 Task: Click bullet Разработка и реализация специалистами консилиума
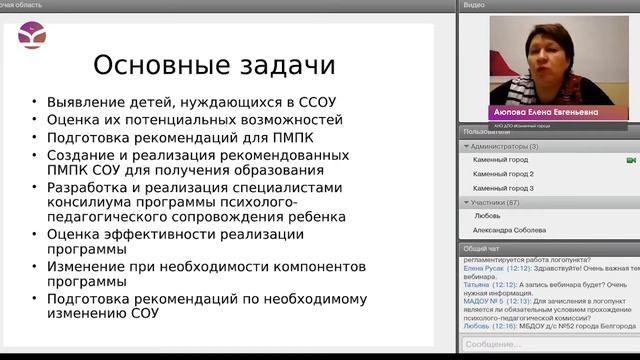[x=196, y=202]
